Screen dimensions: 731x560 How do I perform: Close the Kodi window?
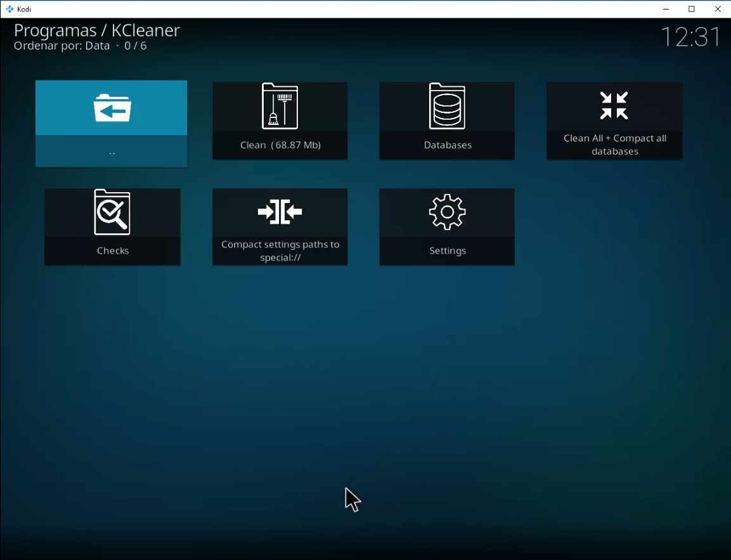coord(718,9)
